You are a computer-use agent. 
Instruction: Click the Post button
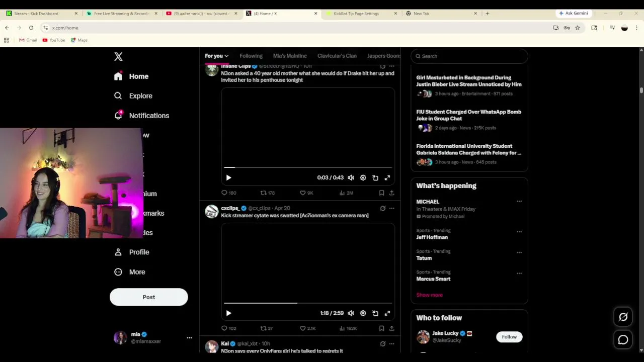click(x=148, y=297)
